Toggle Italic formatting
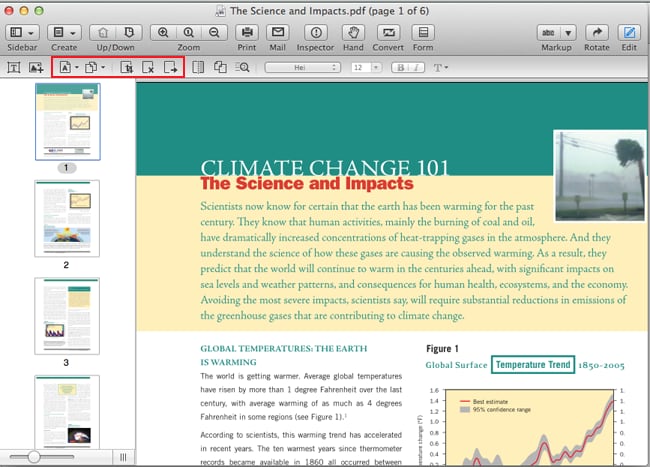 pos(417,68)
